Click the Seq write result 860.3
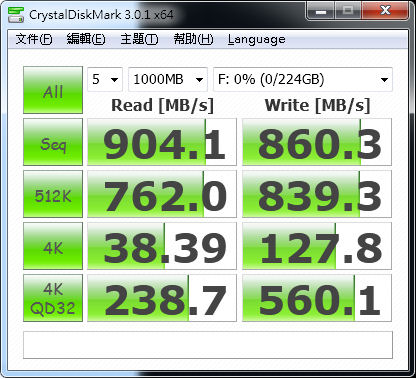 [x=317, y=142]
